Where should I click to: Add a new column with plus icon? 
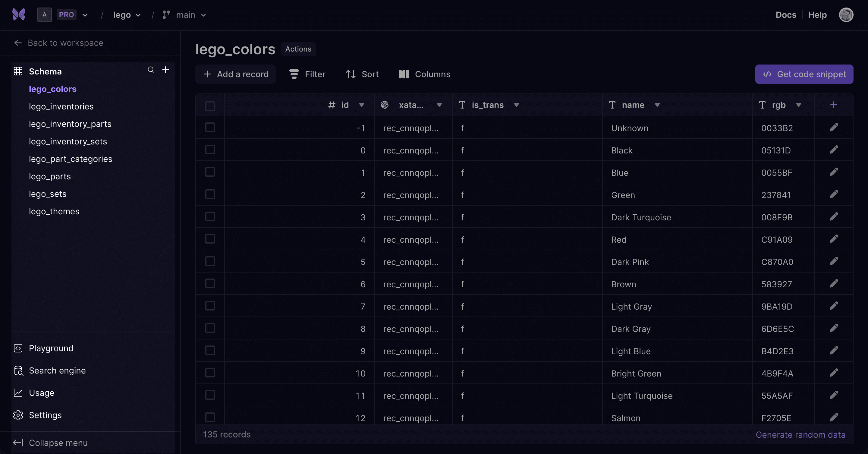[833, 105]
